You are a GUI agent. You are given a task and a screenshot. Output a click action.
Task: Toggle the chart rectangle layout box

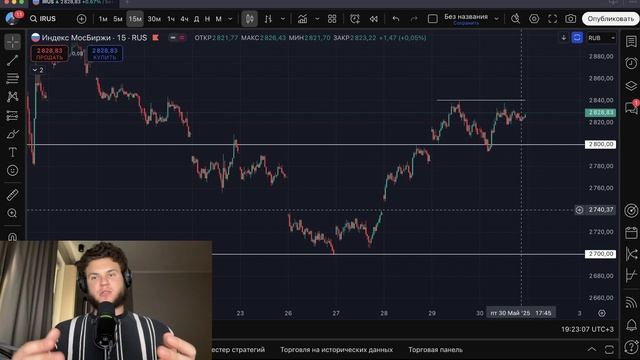coord(433,19)
